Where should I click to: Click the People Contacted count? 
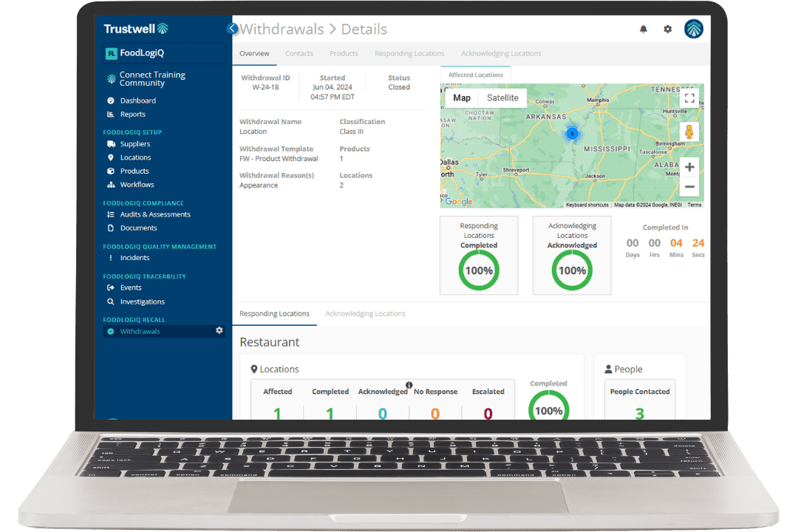[x=640, y=413]
